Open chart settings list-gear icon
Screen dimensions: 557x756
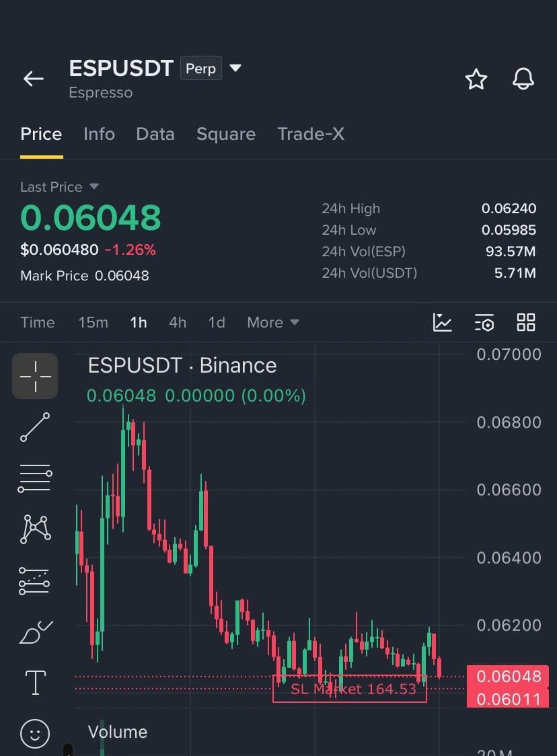[x=484, y=322]
